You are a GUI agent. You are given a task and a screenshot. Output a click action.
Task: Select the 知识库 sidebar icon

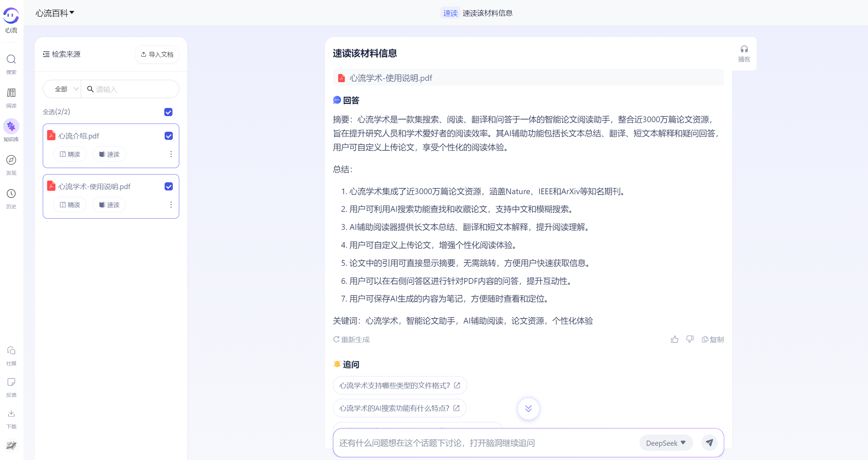pos(11,126)
